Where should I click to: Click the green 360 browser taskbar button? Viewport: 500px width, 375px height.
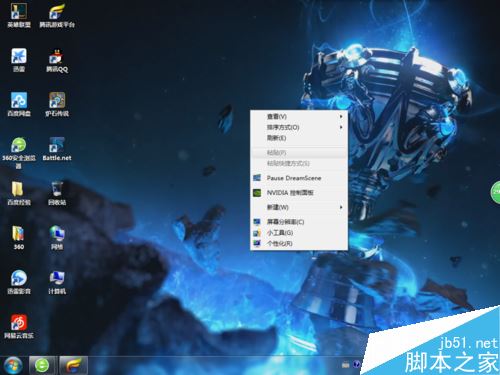click(42, 365)
